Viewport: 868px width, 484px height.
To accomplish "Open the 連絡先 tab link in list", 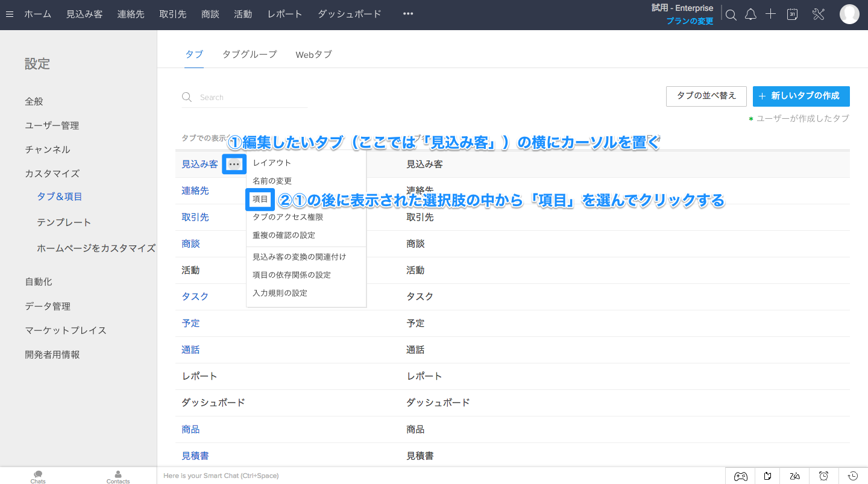I will tap(195, 190).
